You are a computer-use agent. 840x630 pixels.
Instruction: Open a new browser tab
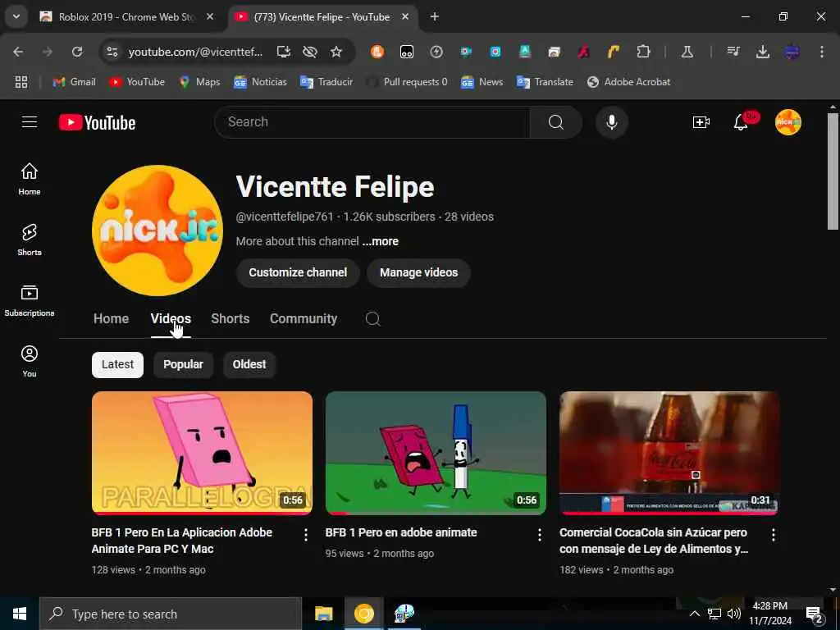pyautogui.click(x=435, y=17)
